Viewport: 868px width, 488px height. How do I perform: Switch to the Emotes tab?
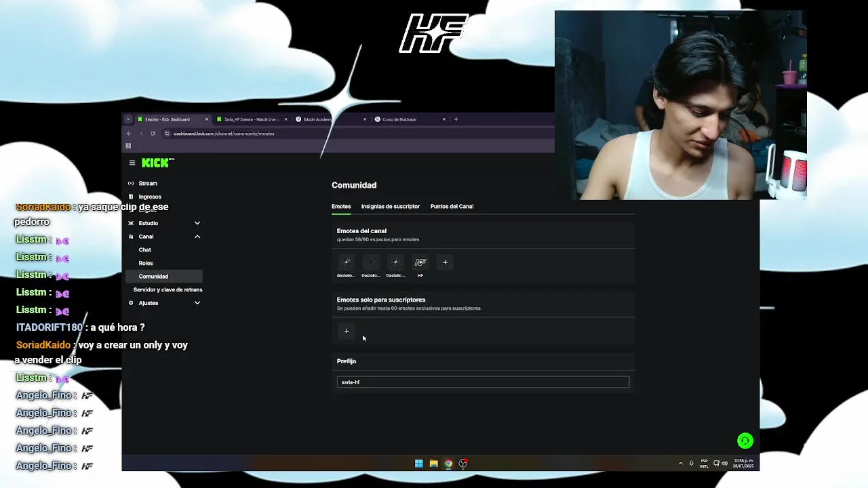point(341,207)
